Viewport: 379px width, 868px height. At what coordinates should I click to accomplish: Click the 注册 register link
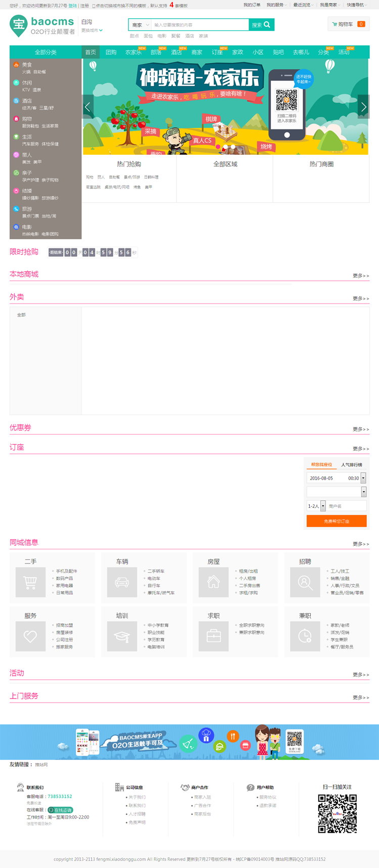coord(84,6)
